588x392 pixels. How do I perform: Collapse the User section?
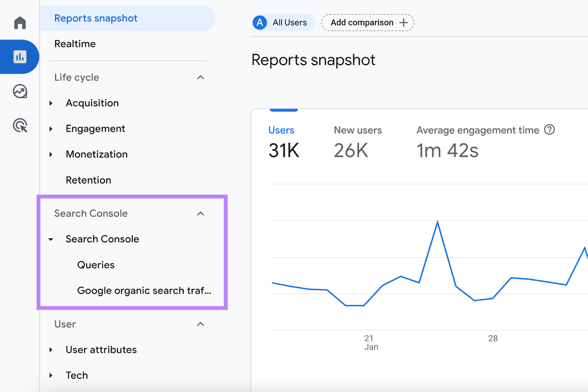click(201, 324)
